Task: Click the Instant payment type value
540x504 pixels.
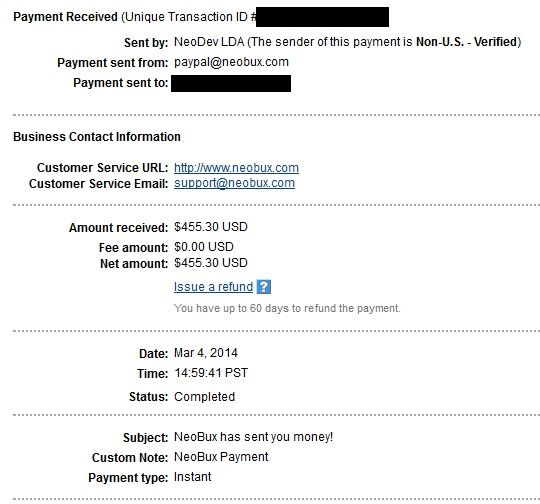Action: tap(193, 477)
